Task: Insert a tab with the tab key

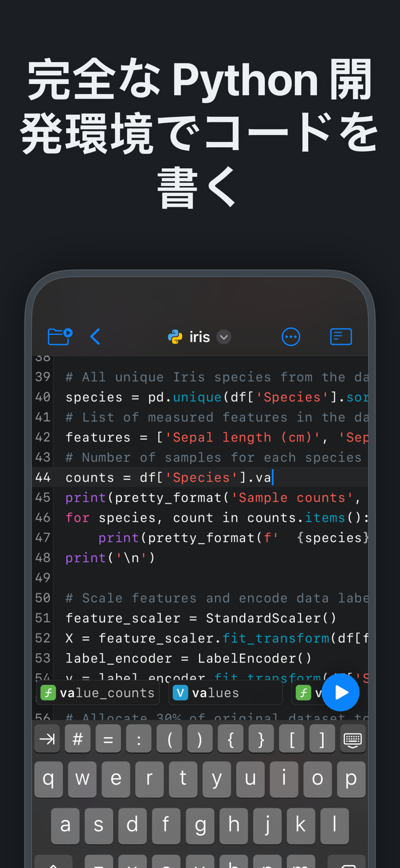Action: click(47, 739)
